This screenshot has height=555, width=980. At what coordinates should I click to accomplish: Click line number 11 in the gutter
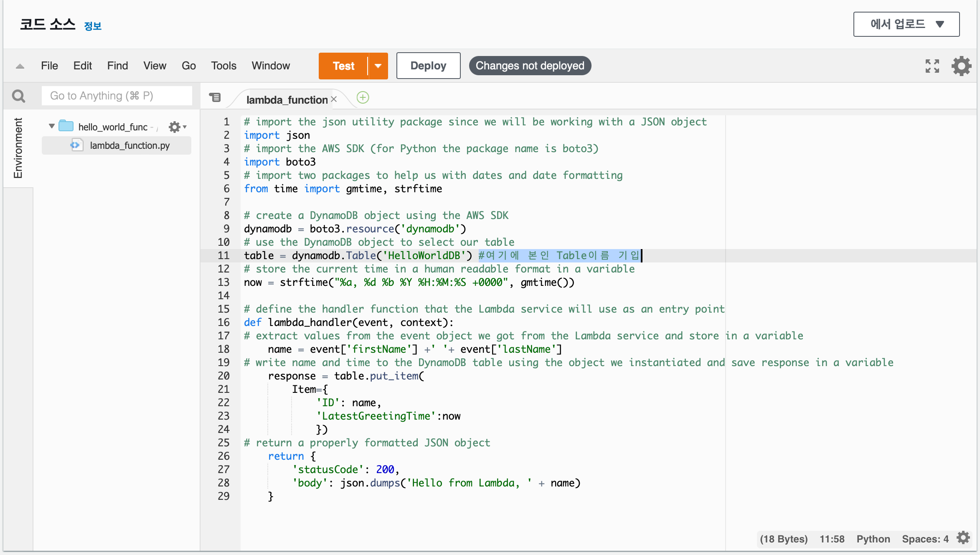pos(223,255)
